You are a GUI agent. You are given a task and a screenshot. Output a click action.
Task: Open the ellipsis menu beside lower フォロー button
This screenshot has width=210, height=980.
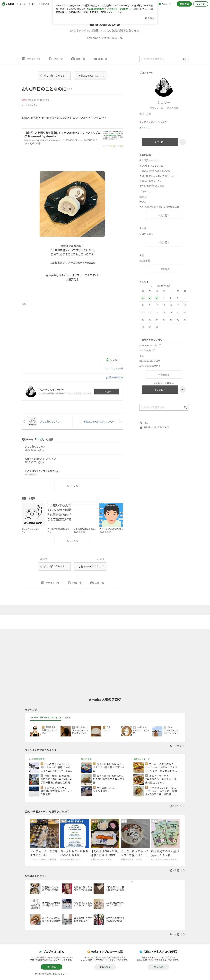coord(183,390)
